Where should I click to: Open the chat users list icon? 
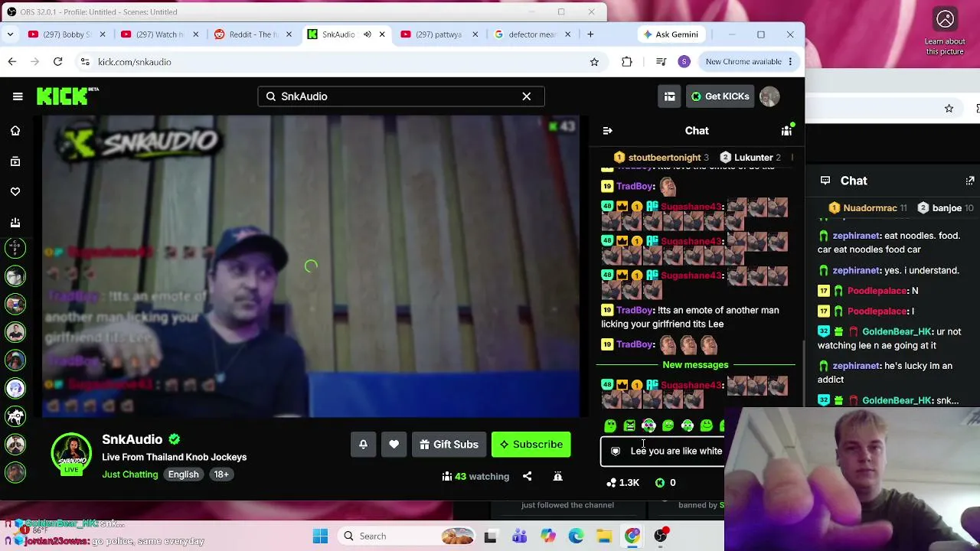[x=786, y=131]
